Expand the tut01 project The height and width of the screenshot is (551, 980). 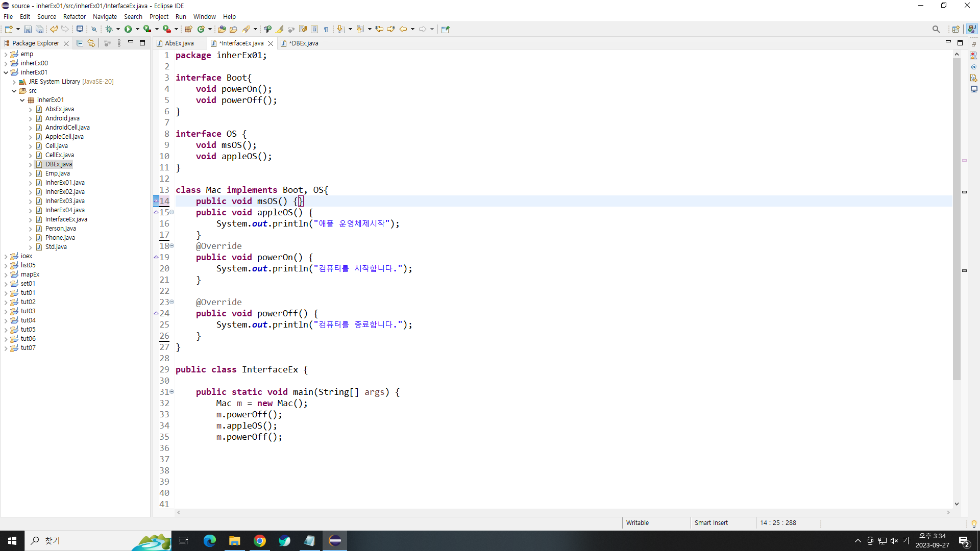(x=6, y=293)
